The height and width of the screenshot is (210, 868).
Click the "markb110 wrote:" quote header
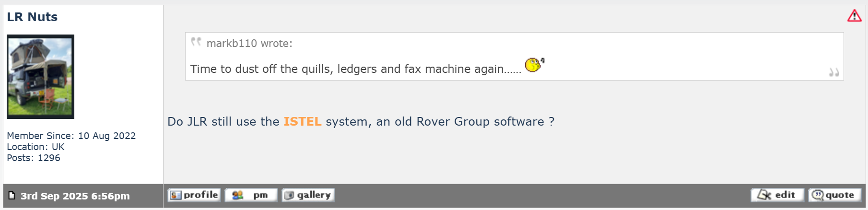pyautogui.click(x=249, y=43)
